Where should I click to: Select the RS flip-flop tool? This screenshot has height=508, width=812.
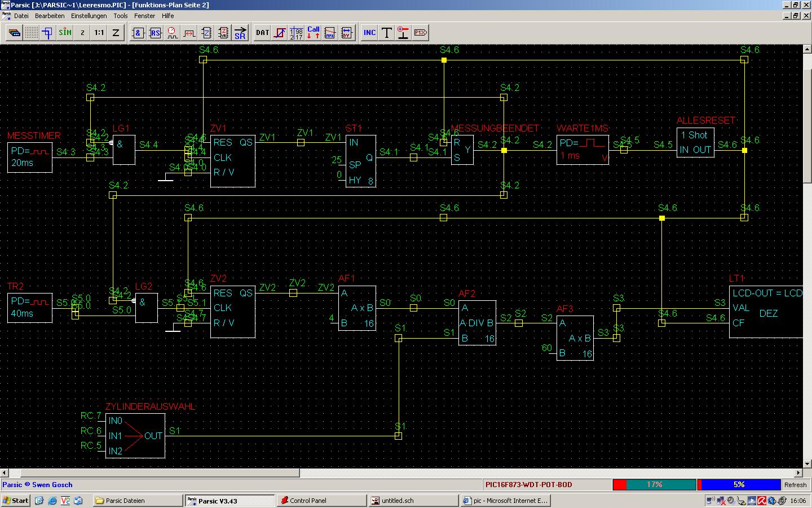click(x=155, y=33)
